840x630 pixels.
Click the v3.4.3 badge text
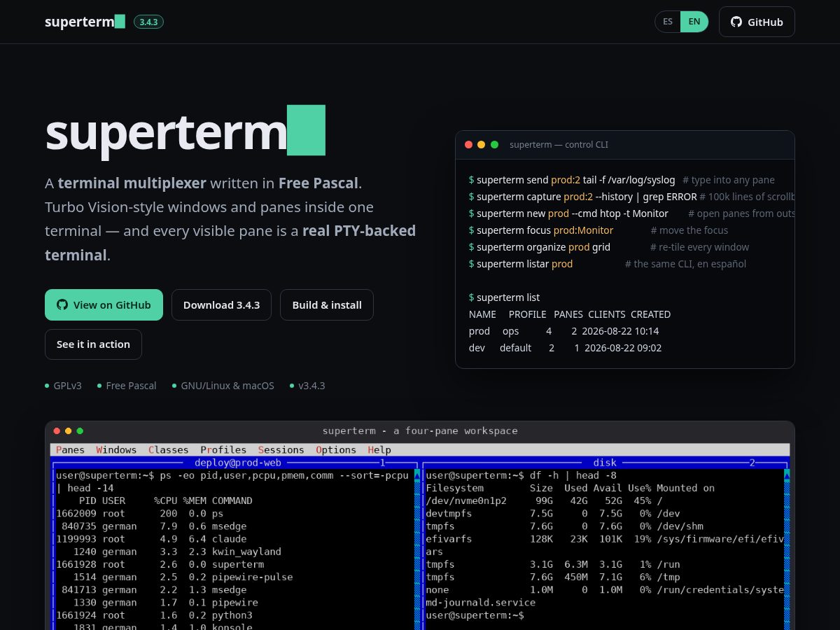point(311,386)
